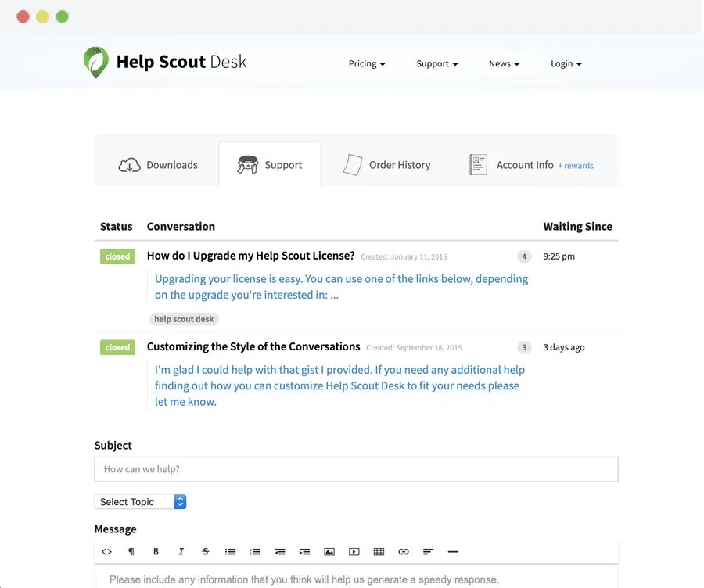Click the Subject input field

pos(356,469)
